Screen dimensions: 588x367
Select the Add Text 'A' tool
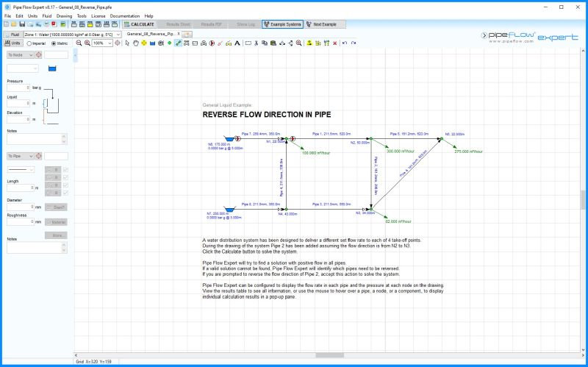click(x=237, y=43)
